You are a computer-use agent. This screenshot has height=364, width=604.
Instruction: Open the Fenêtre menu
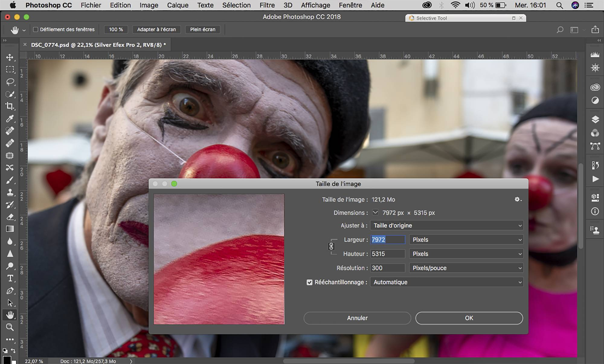(350, 5)
